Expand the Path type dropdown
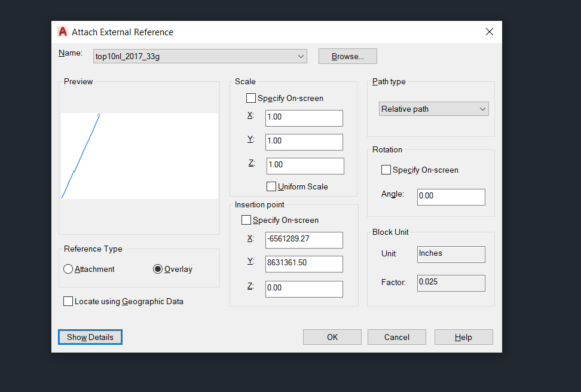 coord(482,109)
